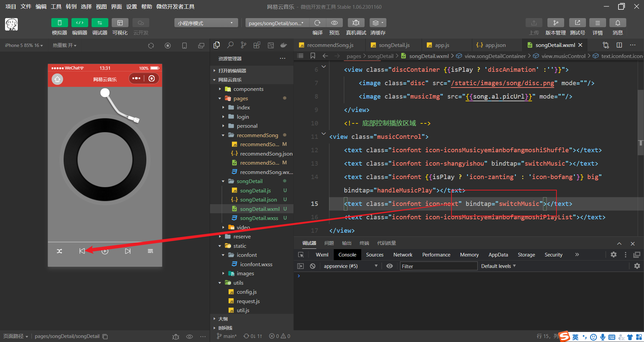Click the navigate back arrow in breadcrumb
The width and height of the screenshot is (644, 342).
click(x=325, y=56)
